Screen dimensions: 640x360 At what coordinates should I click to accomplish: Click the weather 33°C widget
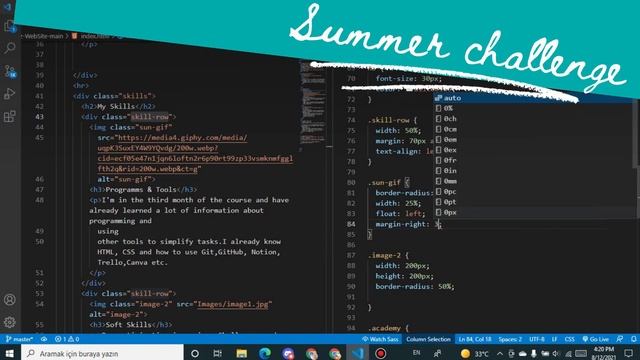[x=474, y=353]
